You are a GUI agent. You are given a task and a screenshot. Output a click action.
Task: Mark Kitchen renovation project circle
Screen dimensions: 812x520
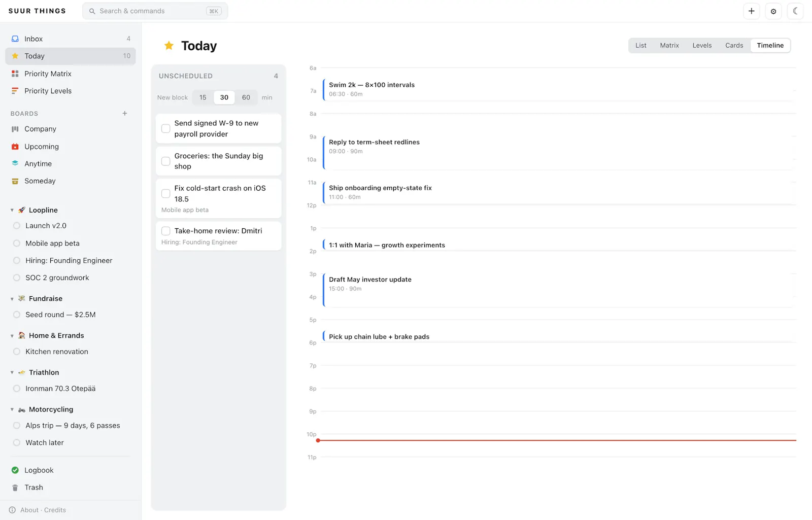pyautogui.click(x=17, y=352)
